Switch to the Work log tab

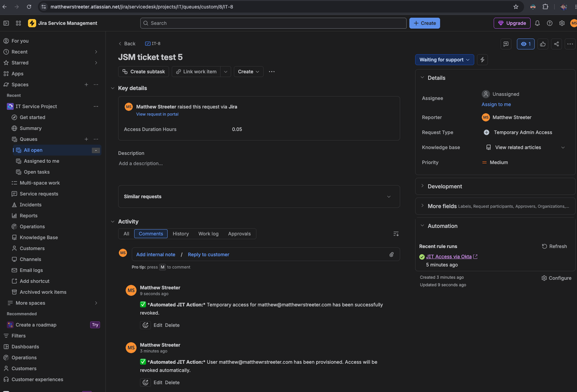208,234
